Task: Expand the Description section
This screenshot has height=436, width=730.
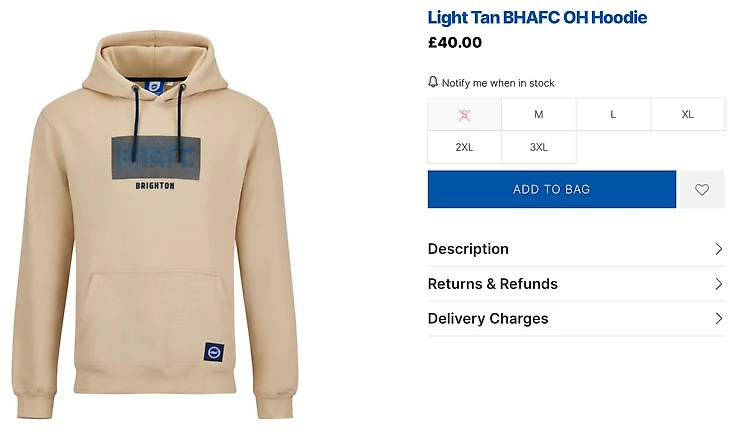Action: coord(576,249)
